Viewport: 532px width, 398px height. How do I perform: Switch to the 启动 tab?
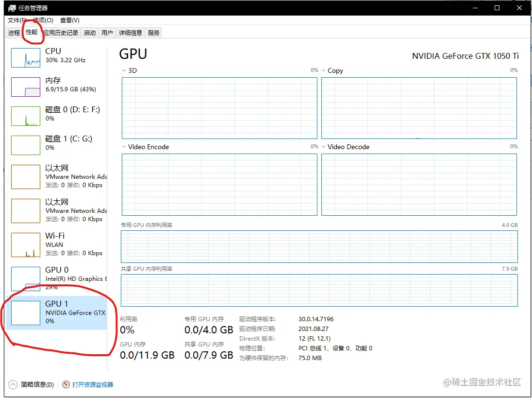90,33
